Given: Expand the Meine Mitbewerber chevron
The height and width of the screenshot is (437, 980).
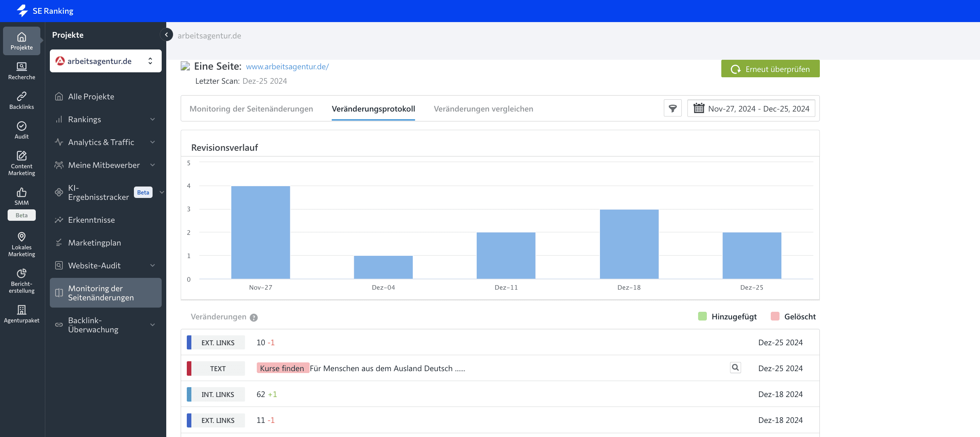Looking at the screenshot, I should coord(153,165).
